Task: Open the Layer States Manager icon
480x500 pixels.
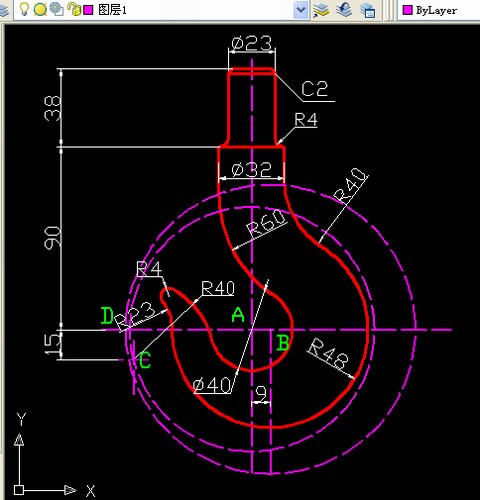Action: tap(367, 10)
